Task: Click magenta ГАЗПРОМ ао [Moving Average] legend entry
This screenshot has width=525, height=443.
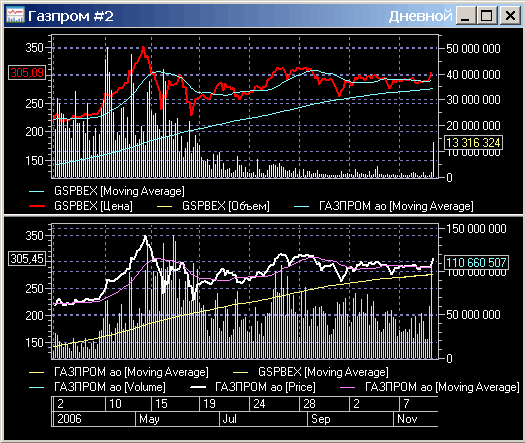Action: pos(442,387)
